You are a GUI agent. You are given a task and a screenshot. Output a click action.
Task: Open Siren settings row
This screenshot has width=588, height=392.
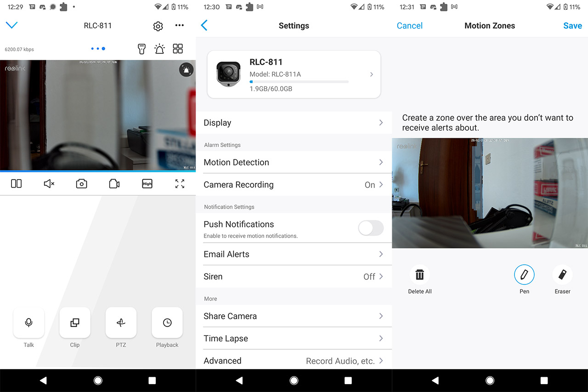point(294,277)
